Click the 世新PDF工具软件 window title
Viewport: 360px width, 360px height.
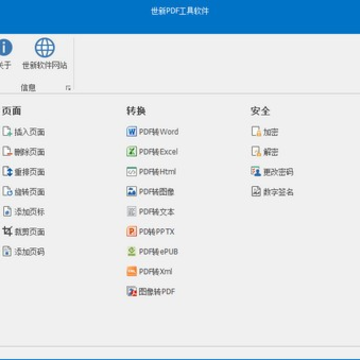pos(180,11)
